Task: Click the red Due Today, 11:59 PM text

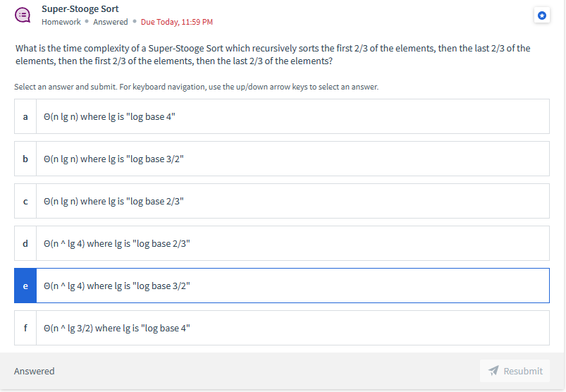Action: pos(176,22)
